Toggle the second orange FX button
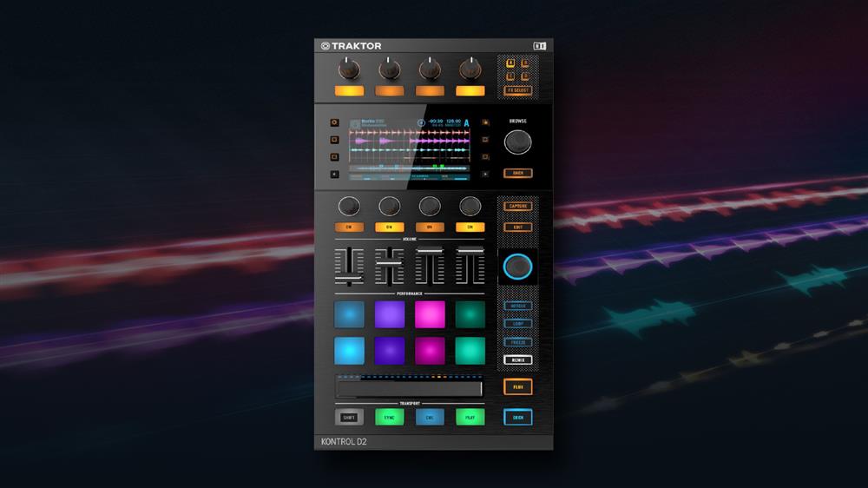Screen dimensions: 868x488 pos(389,91)
